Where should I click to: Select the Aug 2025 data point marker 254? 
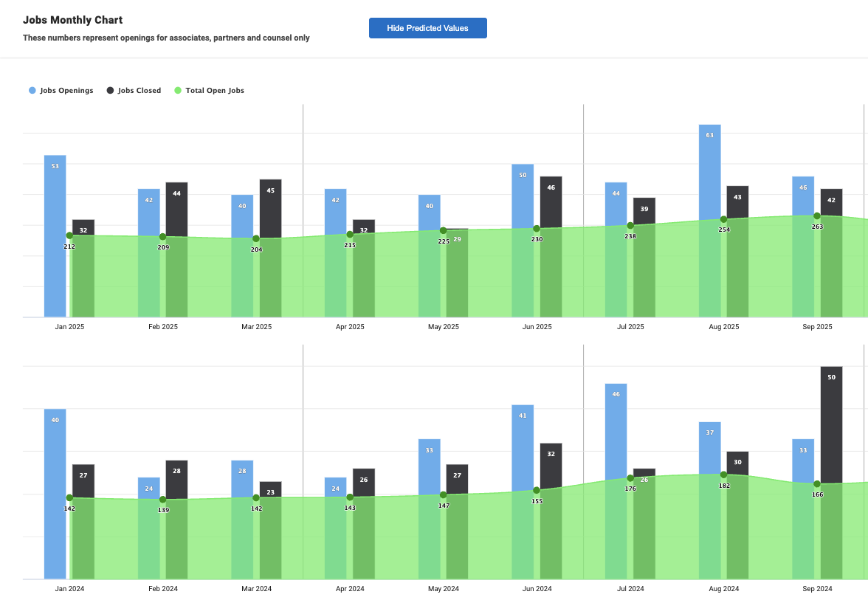click(x=723, y=219)
